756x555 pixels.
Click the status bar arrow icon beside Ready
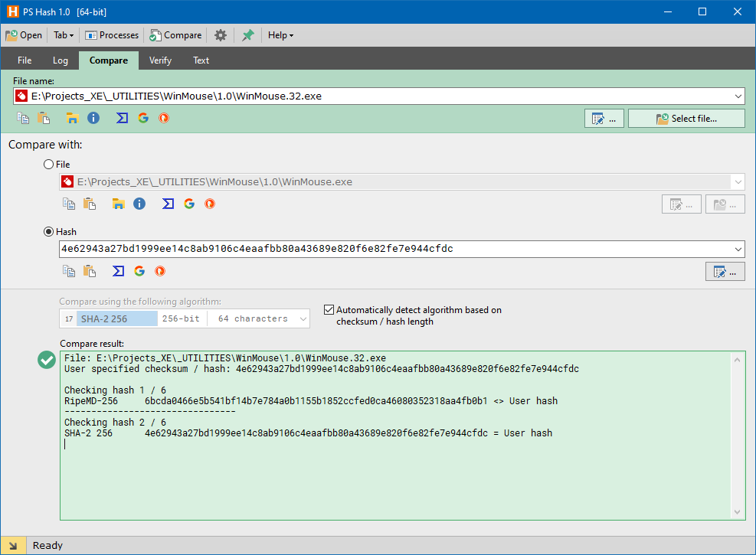(13, 546)
